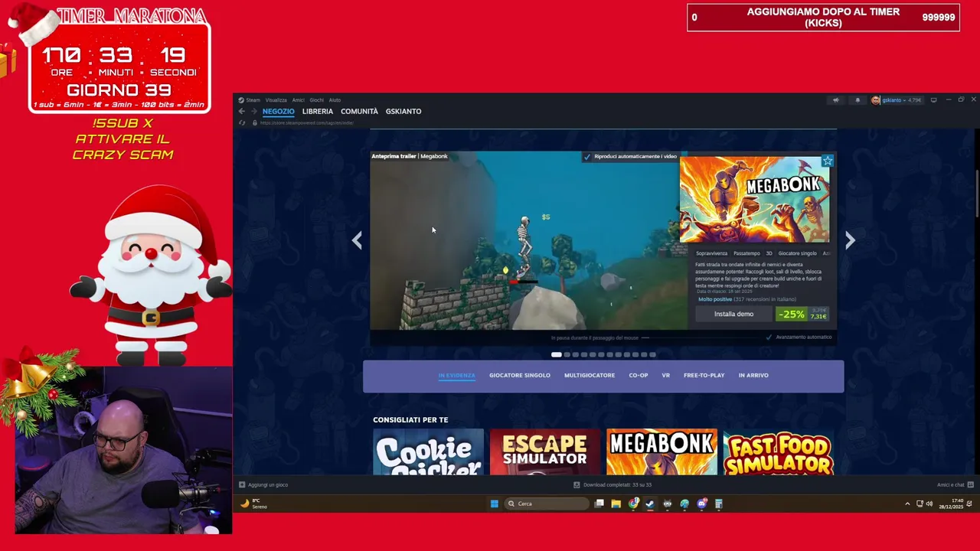Open the Megabonk capsule artwork in carousel
Viewport: 980px width, 551px height.
pyautogui.click(x=754, y=199)
